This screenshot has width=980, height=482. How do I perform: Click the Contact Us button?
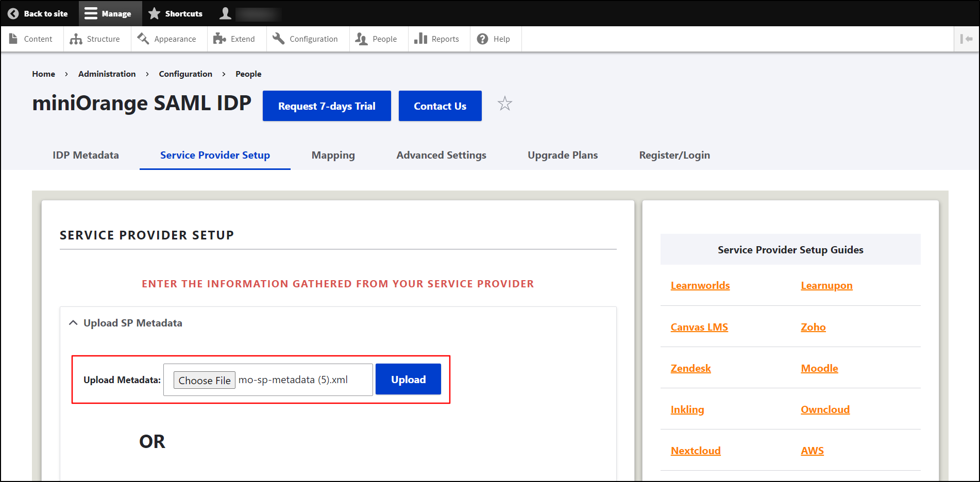point(440,106)
